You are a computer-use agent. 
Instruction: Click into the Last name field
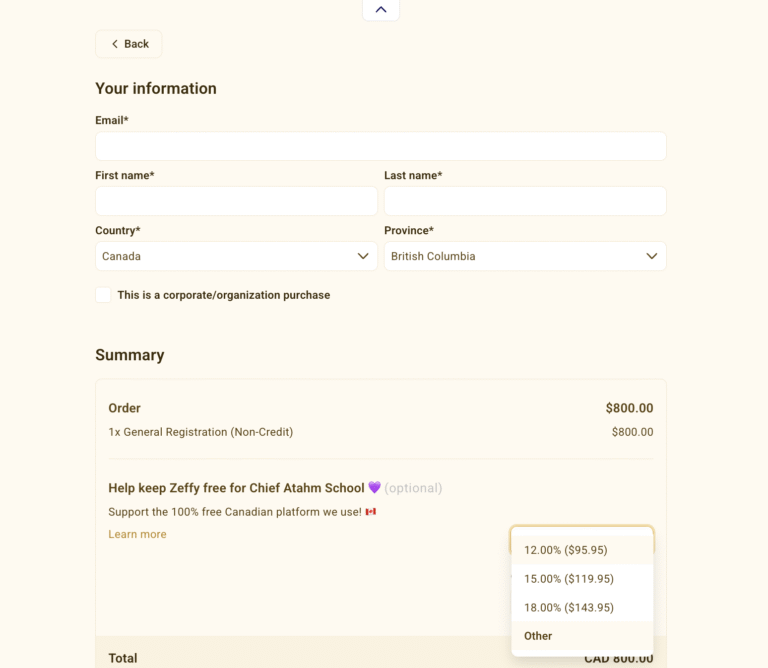click(525, 201)
